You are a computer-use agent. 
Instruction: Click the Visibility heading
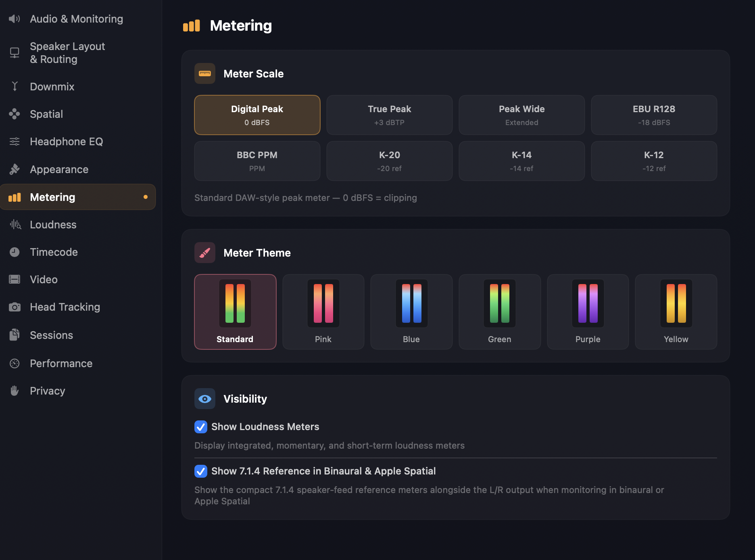click(x=245, y=399)
